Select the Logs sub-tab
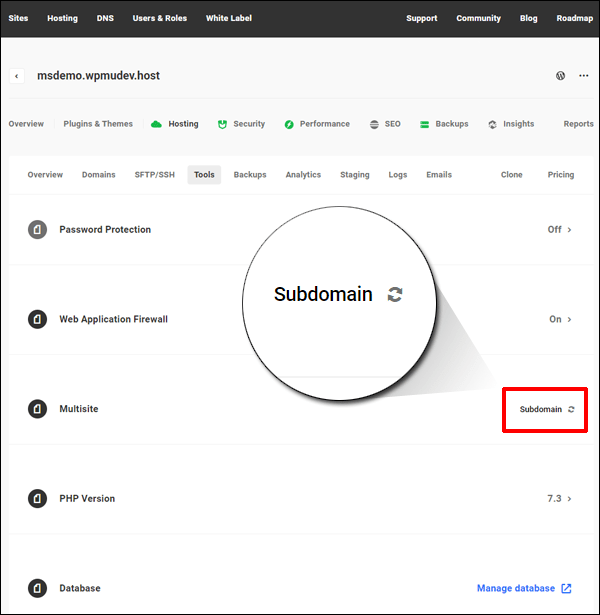This screenshot has width=600, height=615. (398, 175)
